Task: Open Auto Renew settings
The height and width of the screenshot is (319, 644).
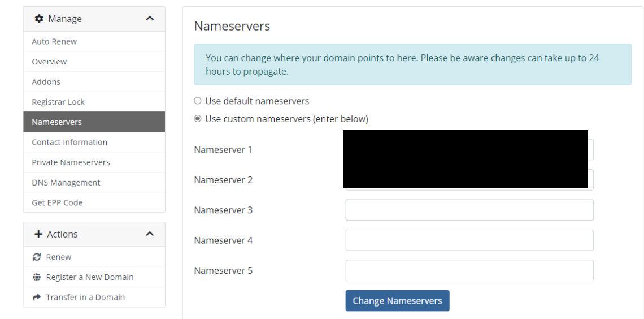Action: [x=54, y=41]
